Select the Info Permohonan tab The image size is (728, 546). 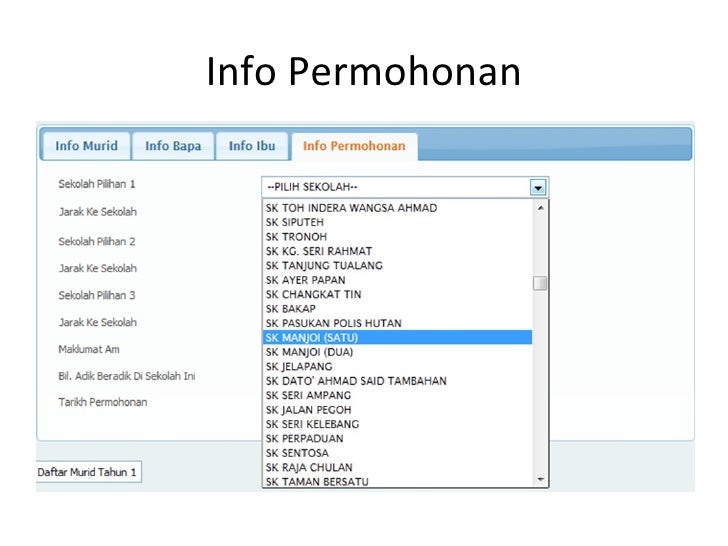[354, 146]
